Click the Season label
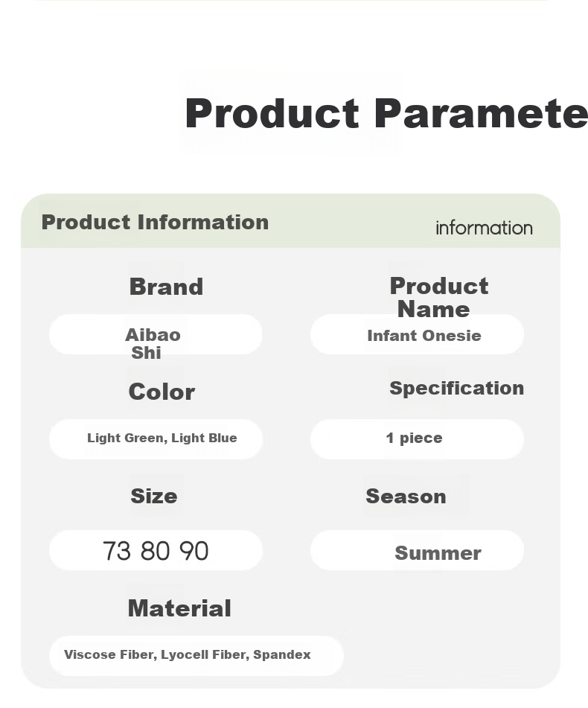The width and height of the screenshot is (588, 708). coord(406,497)
